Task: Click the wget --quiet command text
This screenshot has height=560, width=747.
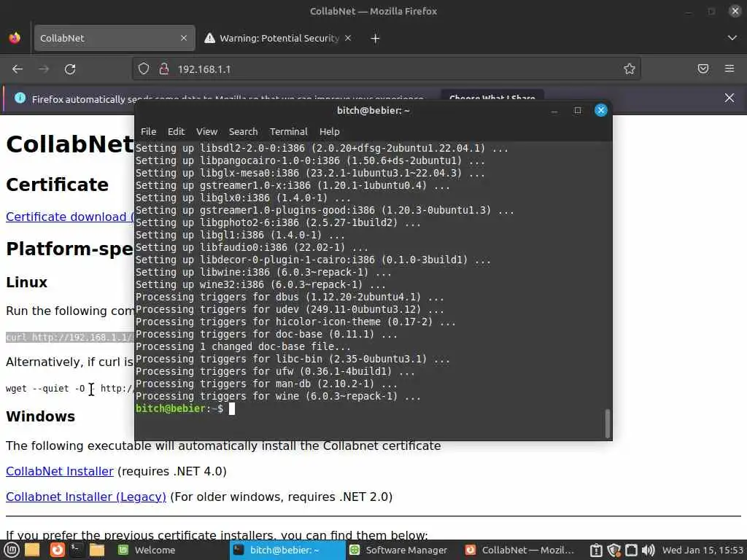Action: (x=70, y=389)
